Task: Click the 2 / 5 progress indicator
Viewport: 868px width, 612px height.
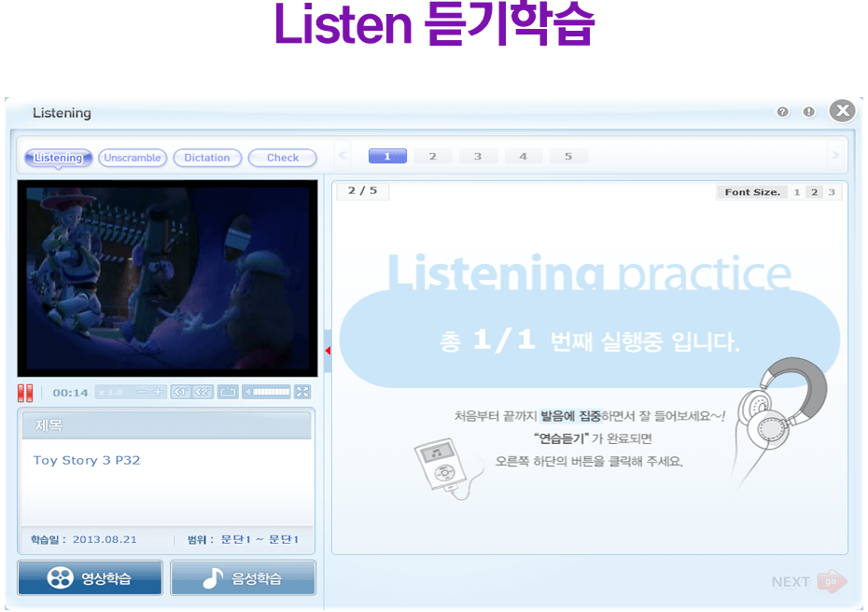Action: (x=362, y=191)
